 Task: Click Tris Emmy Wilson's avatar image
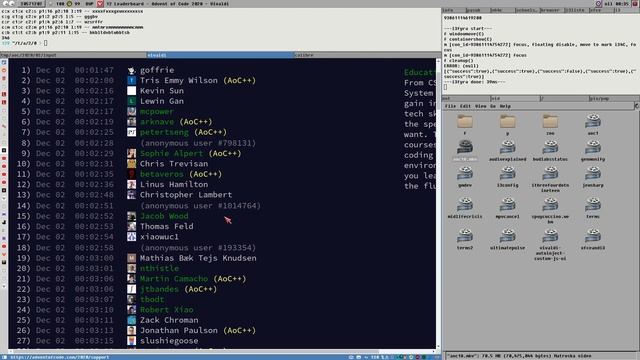131,80
